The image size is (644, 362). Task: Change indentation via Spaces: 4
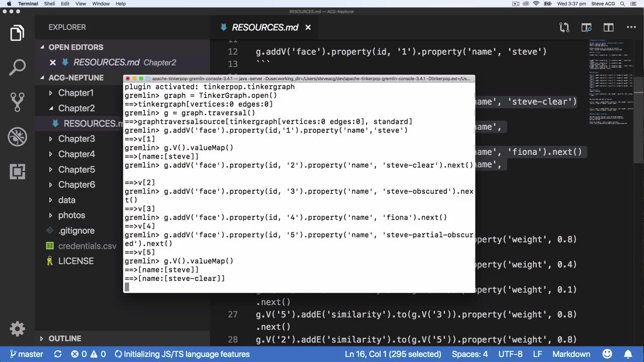coord(469,354)
